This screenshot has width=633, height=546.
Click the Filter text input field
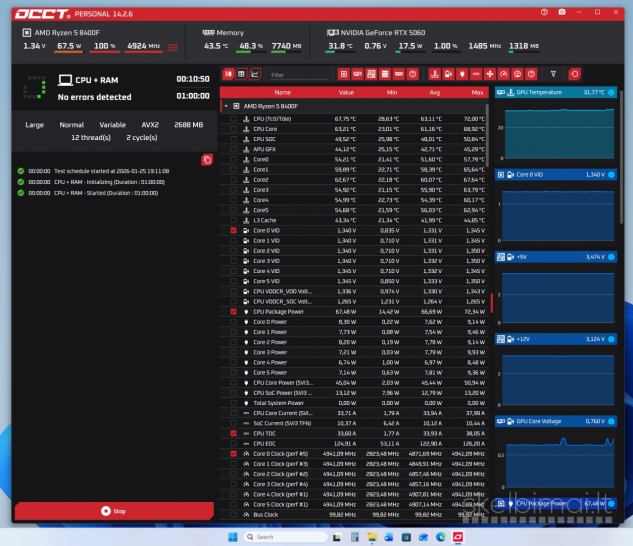click(x=298, y=74)
